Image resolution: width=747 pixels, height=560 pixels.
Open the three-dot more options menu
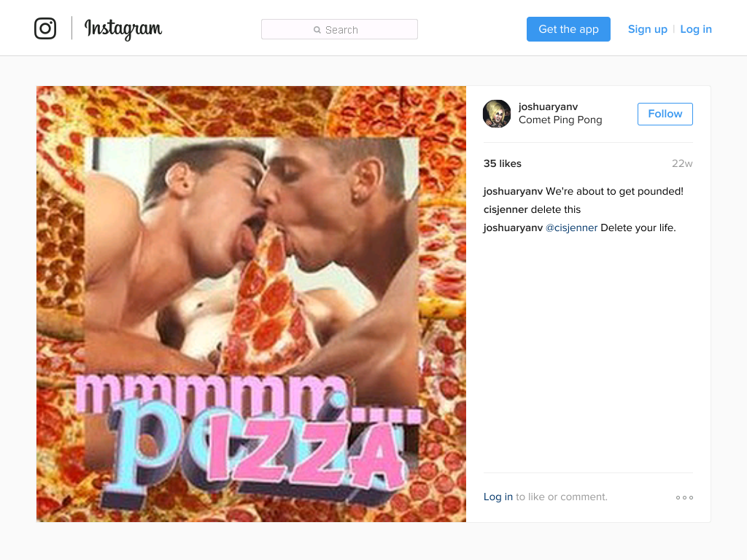(x=684, y=497)
